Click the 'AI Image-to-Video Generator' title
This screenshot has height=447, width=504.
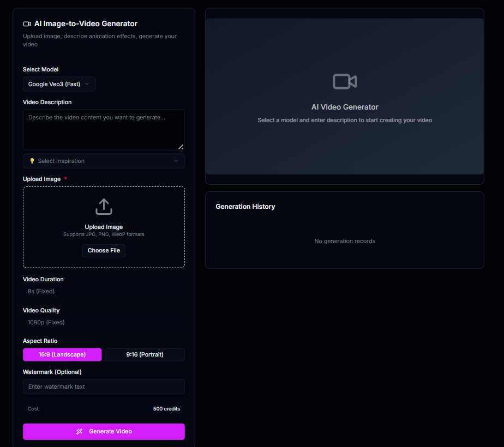pyautogui.click(x=86, y=24)
